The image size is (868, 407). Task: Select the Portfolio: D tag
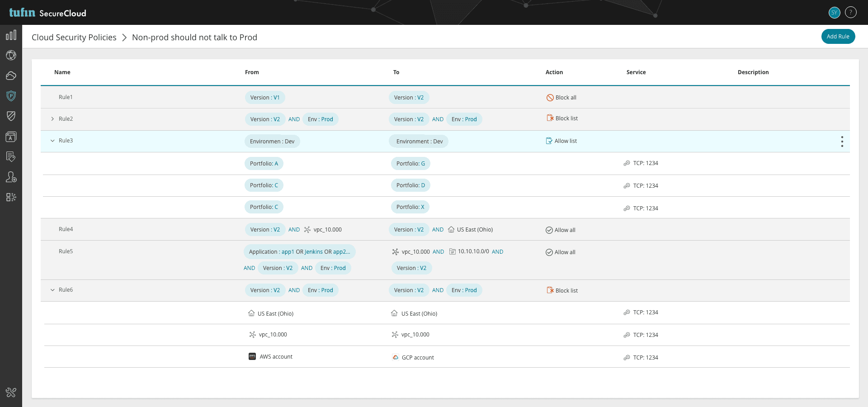(x=410, y=185)
